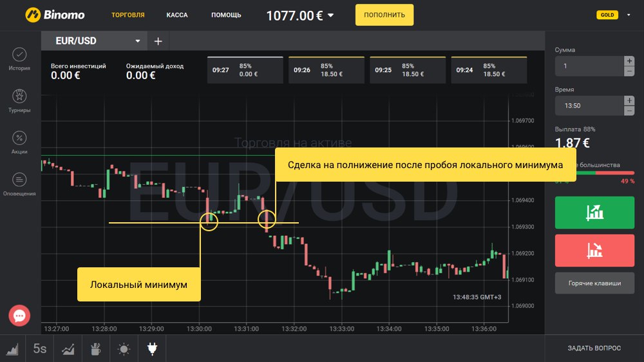Open the История sidebar panel
644x362 pixels.
19,59
